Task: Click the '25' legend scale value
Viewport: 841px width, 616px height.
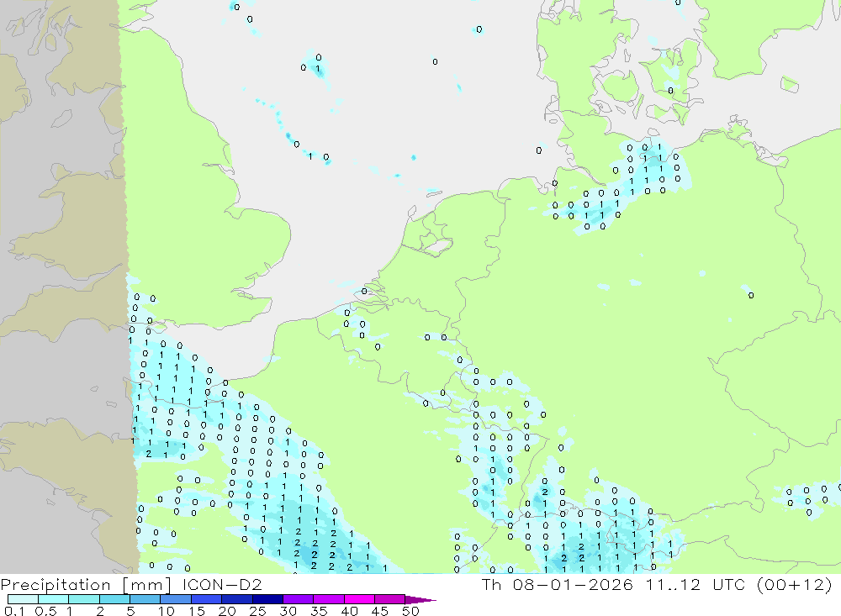Action: [257, 611]
